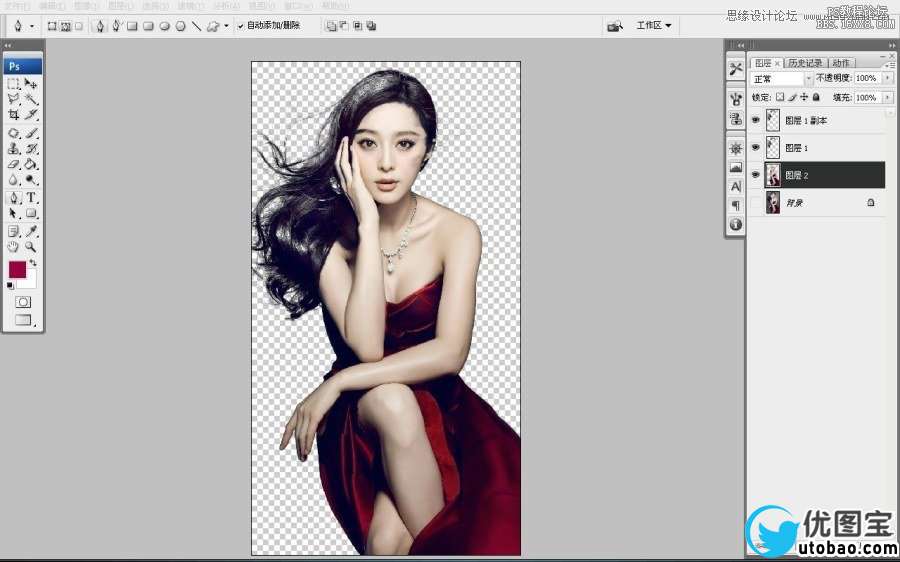Open the Histogram panel icon in dock
This screenshot has width=900, height=562.
point(736,167)
